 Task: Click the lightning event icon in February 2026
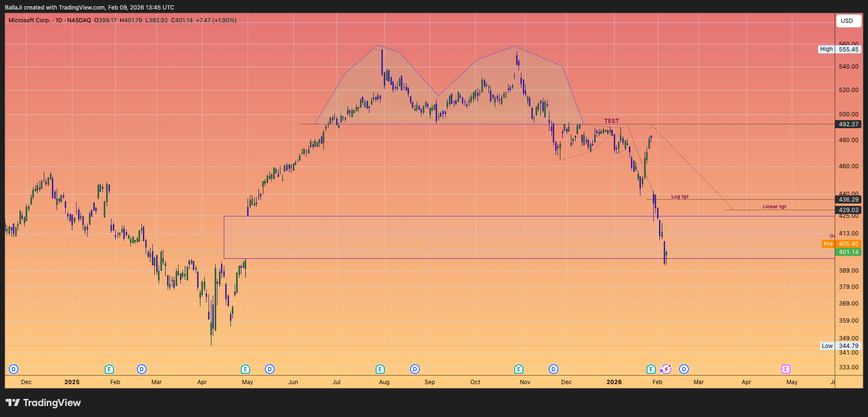(x=666, y=369)
